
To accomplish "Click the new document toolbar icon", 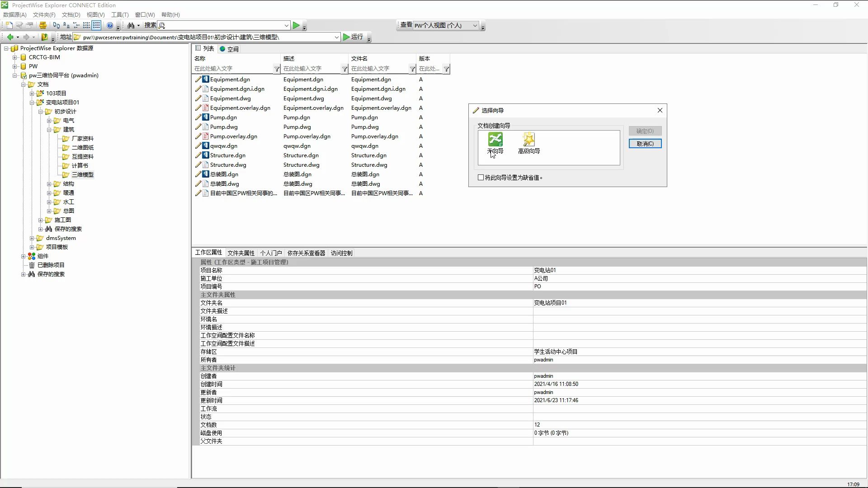I will pos(9,25).
